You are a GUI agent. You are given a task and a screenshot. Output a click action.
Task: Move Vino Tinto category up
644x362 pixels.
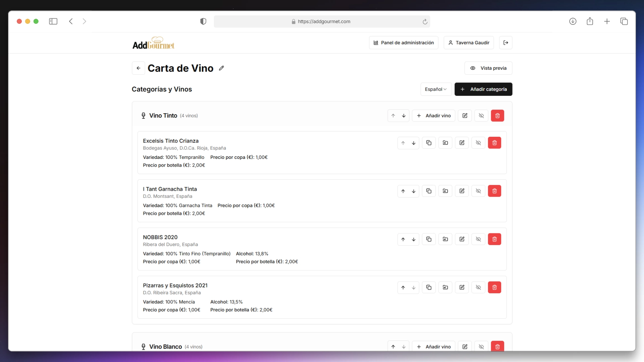(x=393, y=116)
